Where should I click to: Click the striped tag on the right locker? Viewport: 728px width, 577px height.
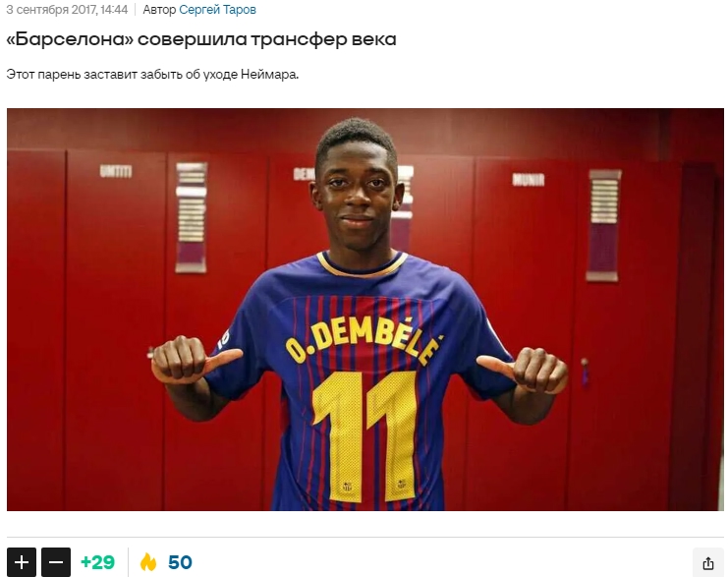(603, 225)
